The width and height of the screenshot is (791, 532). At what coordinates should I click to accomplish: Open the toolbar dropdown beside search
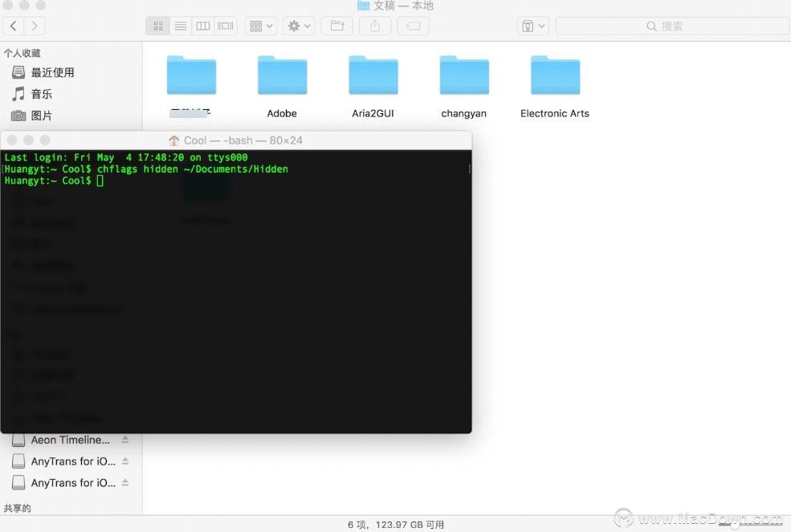(x=533, y=26)
